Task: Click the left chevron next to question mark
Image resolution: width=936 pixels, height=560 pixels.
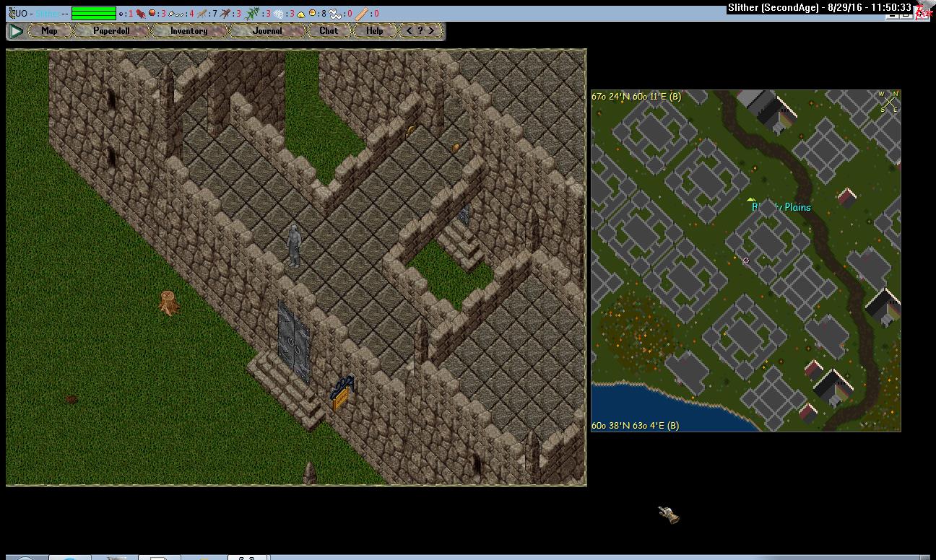Action: [x=409, y=31]
